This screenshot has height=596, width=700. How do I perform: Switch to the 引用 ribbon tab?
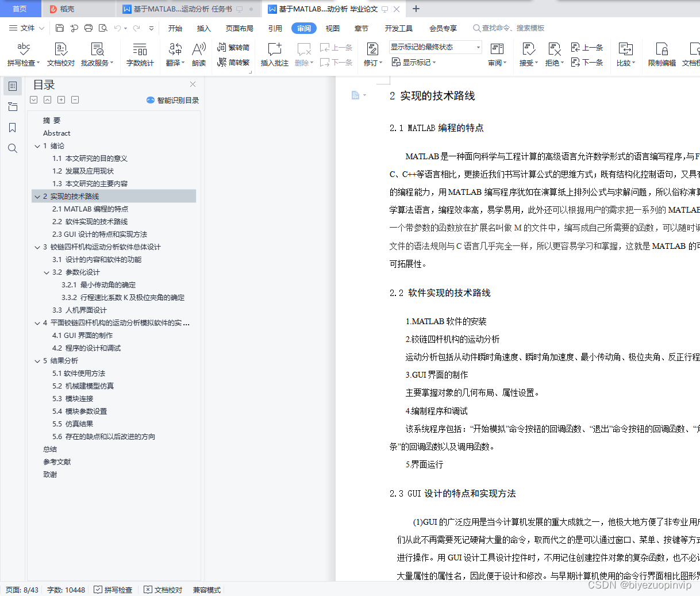pyautogui.click(x=275, y=28)
